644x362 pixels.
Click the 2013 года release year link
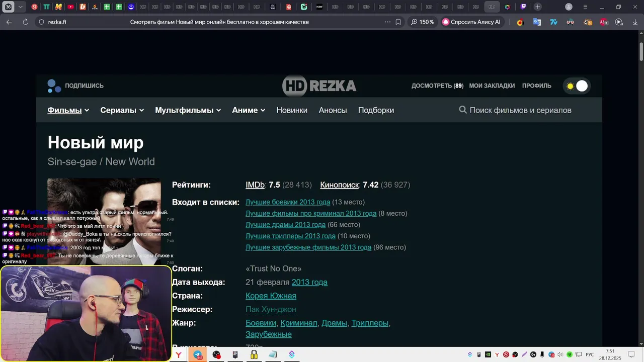(309, 282)
